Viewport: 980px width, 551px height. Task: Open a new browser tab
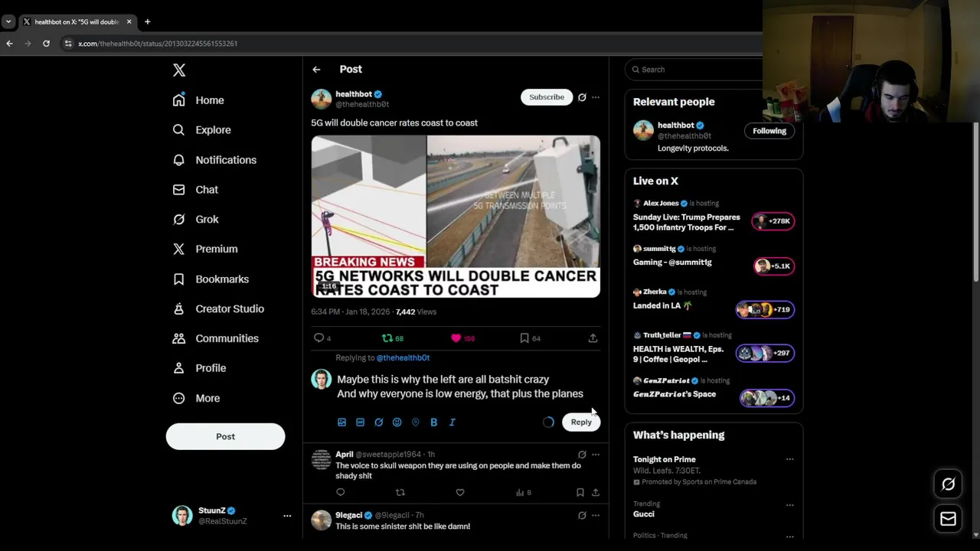[147, 21]
